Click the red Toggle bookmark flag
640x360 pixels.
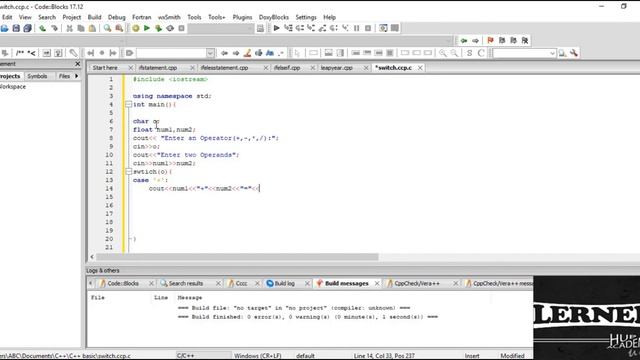pos(490,40)
